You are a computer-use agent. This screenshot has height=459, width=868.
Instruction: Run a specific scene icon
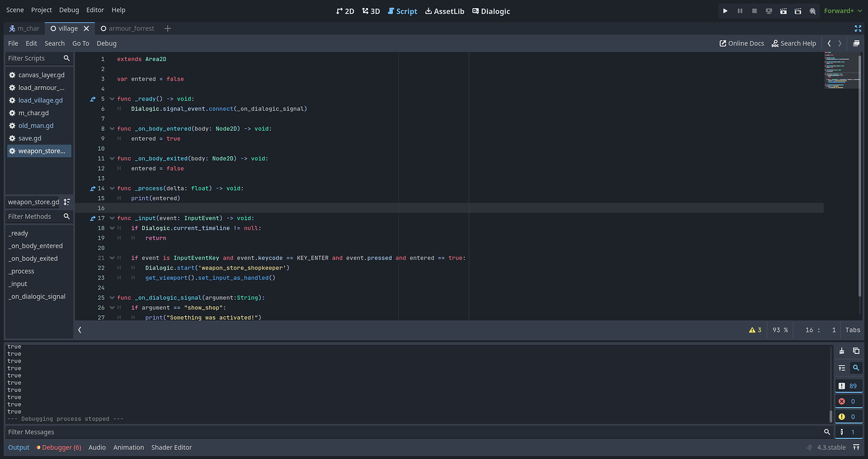coord(798,11)
